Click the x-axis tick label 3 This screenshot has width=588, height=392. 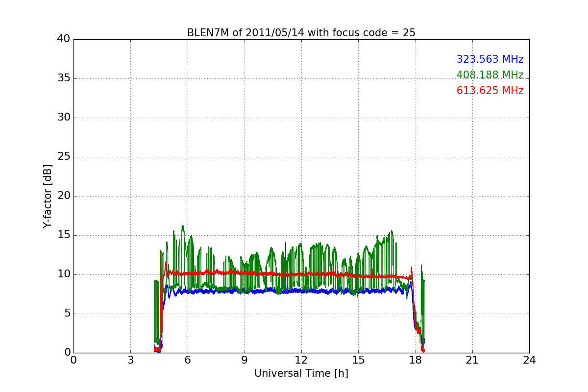(x=130, y=360)
